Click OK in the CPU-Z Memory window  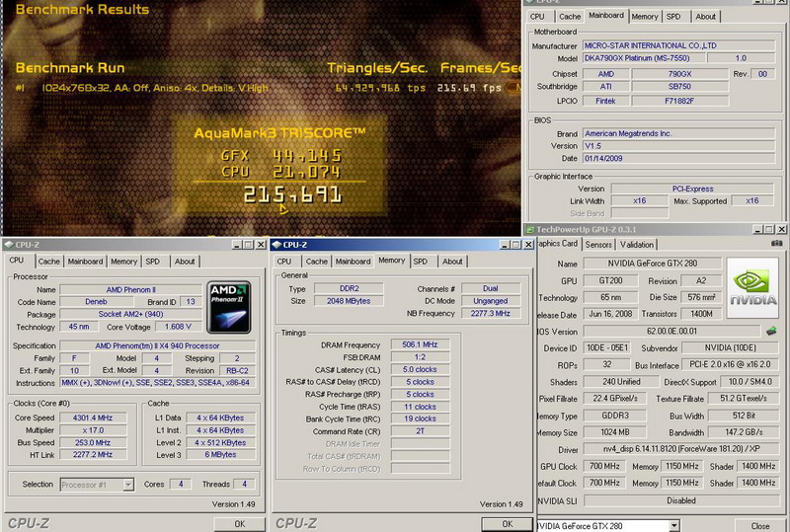507,524
